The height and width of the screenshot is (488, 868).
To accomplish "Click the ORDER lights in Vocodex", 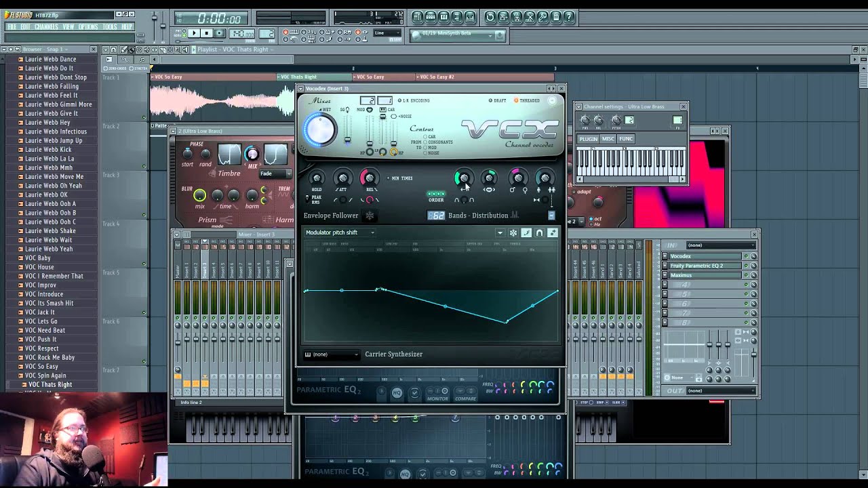I will point(436,194).
